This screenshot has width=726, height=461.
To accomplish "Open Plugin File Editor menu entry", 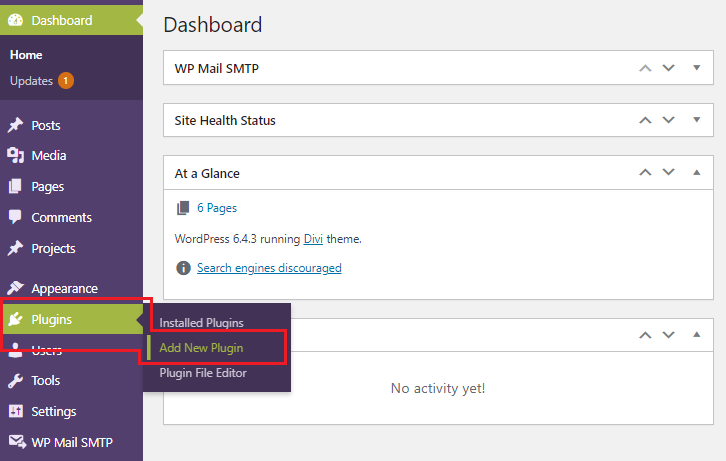I will (x=203, y=373).
